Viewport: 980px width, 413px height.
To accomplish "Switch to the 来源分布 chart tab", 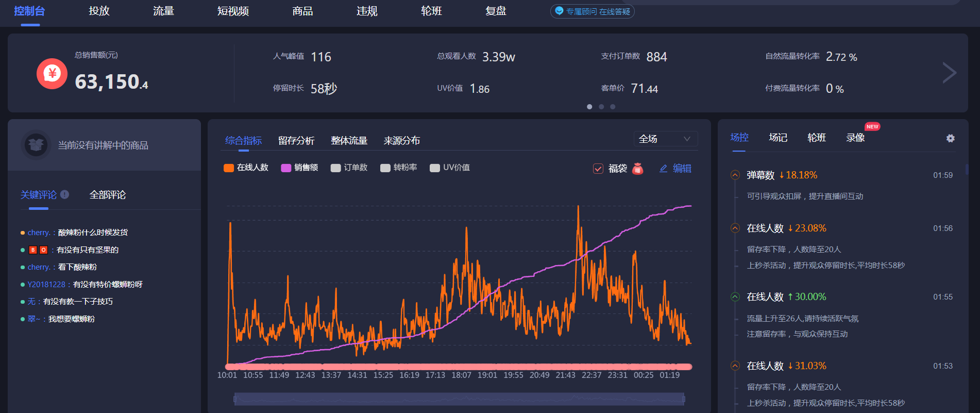I will (402, 141).
